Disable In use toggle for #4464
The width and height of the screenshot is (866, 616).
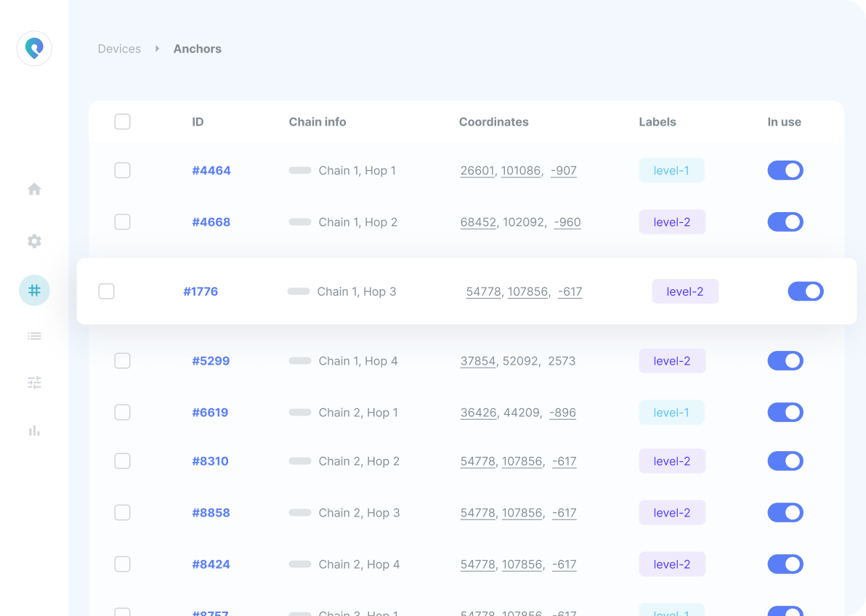point(785,170)
